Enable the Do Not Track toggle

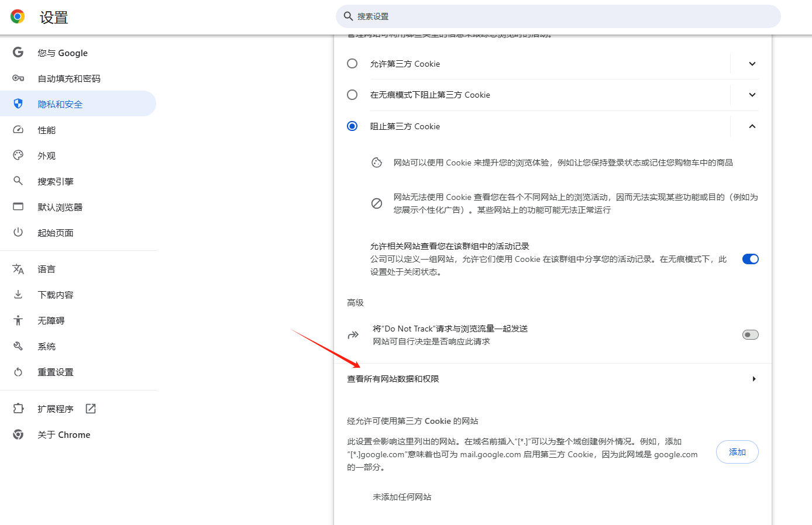751,334
